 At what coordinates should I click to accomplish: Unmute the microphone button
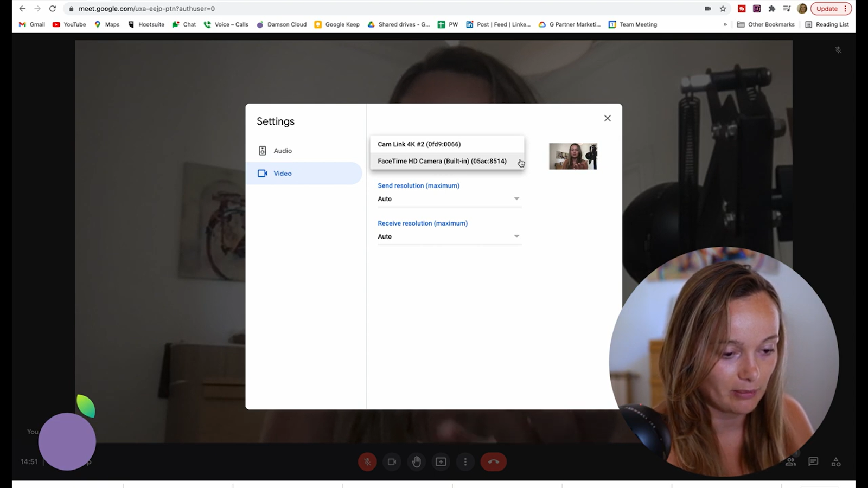pyautogui.click(x=367, y=462)
